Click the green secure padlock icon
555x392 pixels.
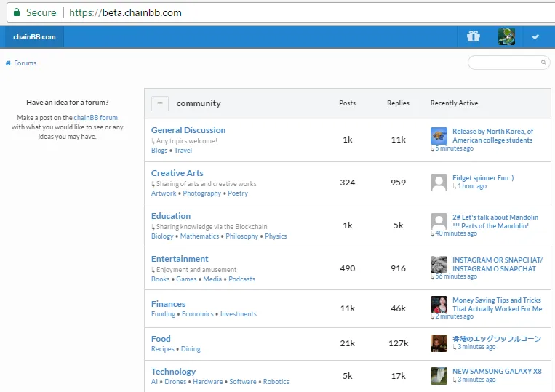coord(17,12)
